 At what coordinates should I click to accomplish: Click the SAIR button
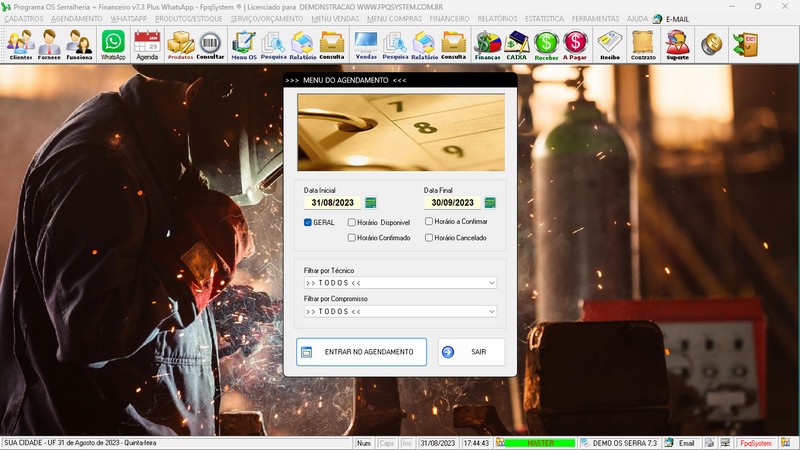471,352
